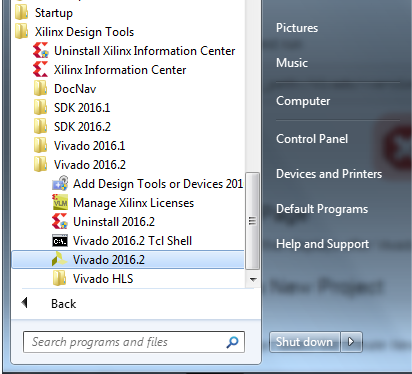
Task: Expand the SDK 2016.1 folder
Action: click(82, 108)
